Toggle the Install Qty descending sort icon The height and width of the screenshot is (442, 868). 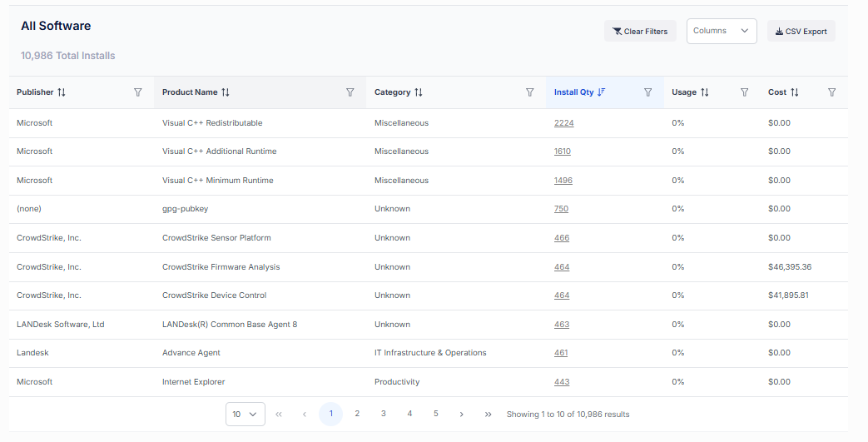601,92
